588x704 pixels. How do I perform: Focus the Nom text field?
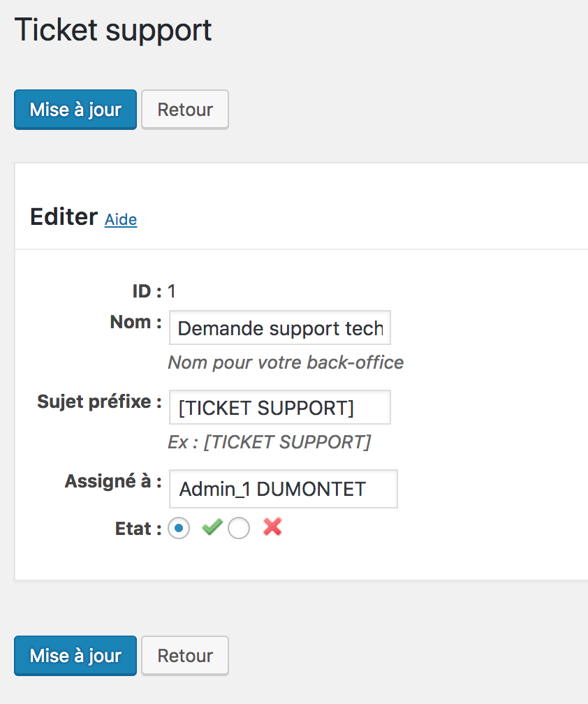pos(279,328)
